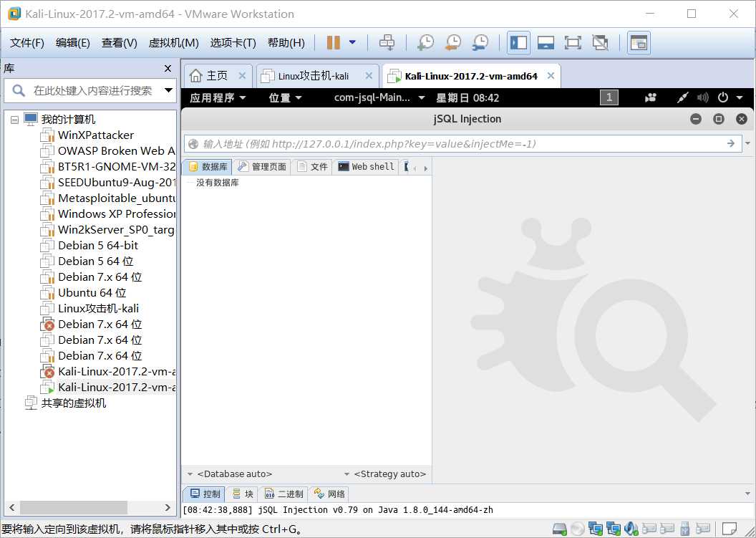
Task: Toggle the library sidebar view
Action: tap(519, 42)
